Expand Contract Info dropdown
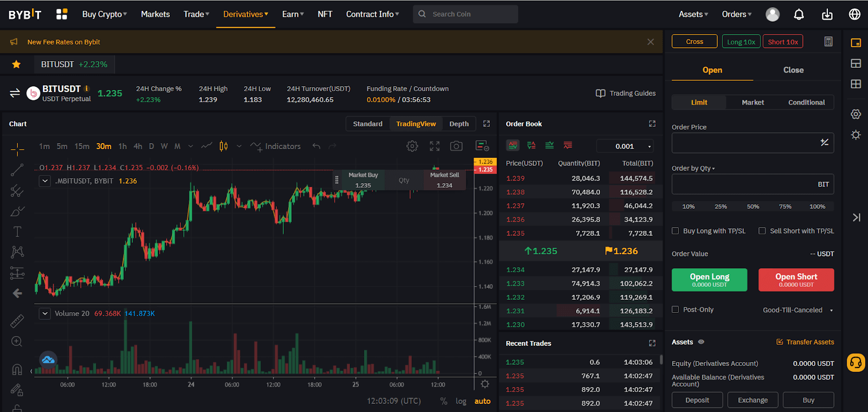The width and height of the screenshot is (868, 412). [x=373, y=14]
